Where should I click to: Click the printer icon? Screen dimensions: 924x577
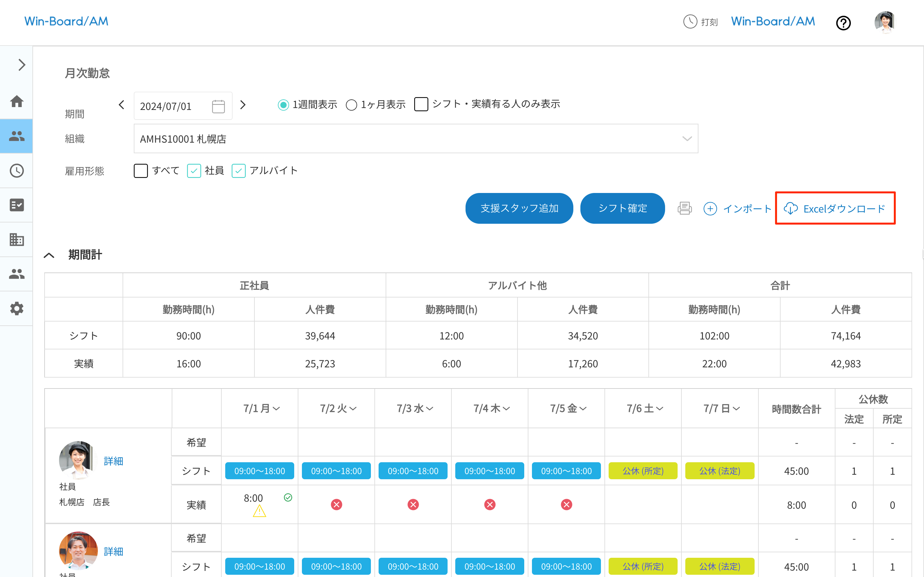point(684,208)
